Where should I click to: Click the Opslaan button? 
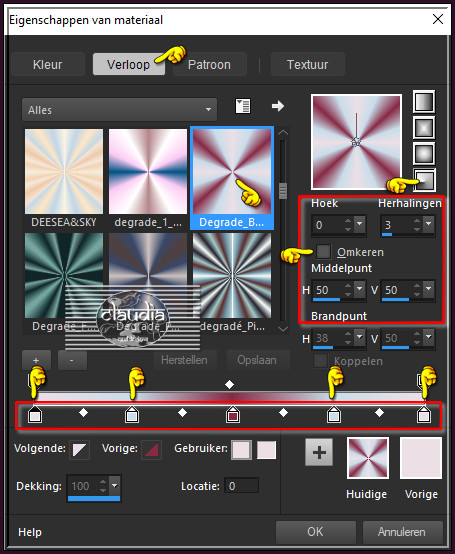[257, 360]
